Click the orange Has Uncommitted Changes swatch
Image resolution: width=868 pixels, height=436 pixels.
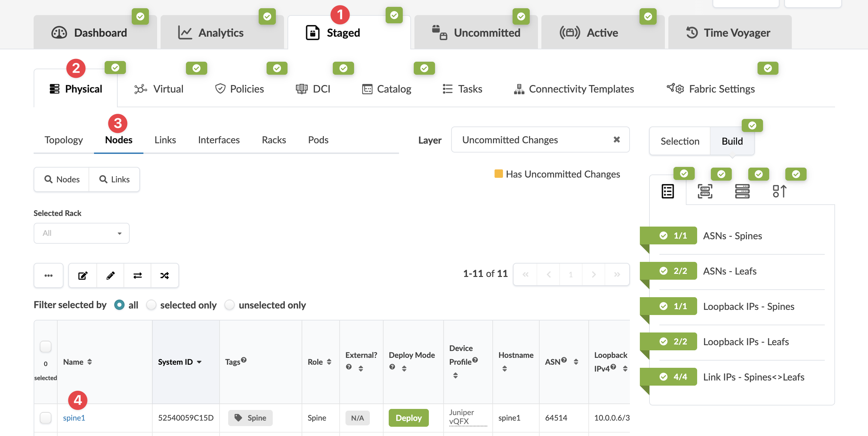(498, 174)
